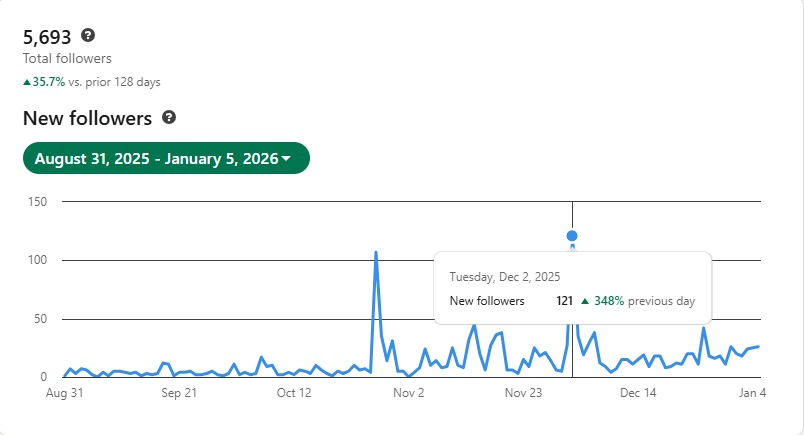Viewport: 804px width, 435px height.
Task: Click the Dec 14 x-axis label
Action: coord(638,393)
